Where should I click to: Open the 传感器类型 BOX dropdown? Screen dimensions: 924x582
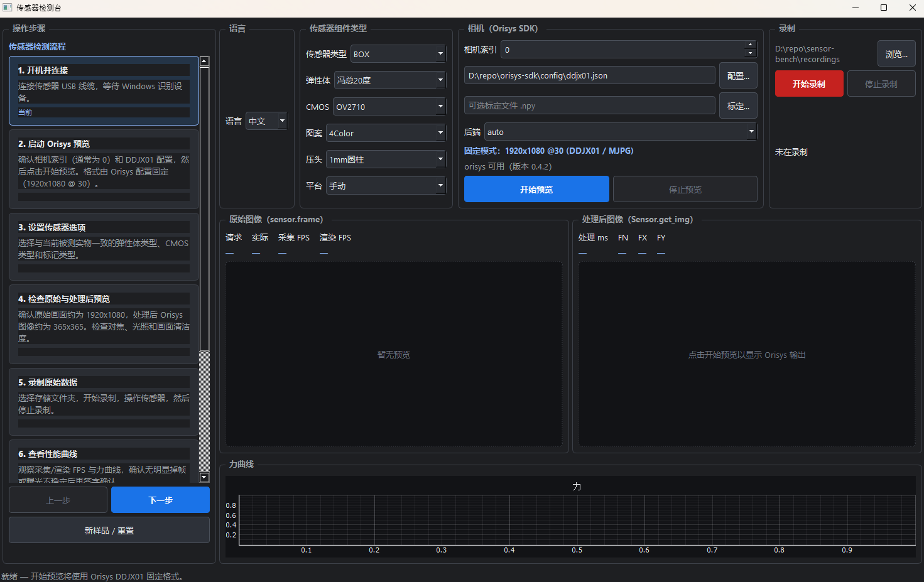(x=398, y=54)
